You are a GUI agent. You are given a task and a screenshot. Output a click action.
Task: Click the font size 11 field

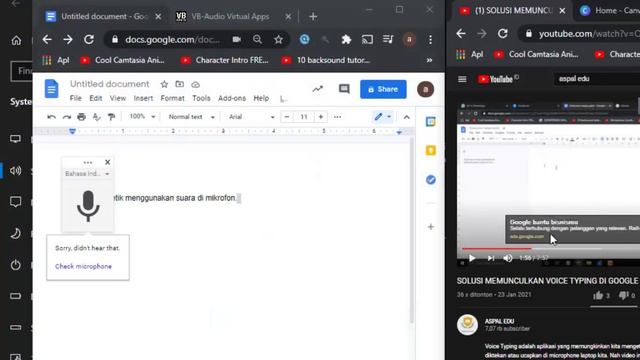coord(304,117)
